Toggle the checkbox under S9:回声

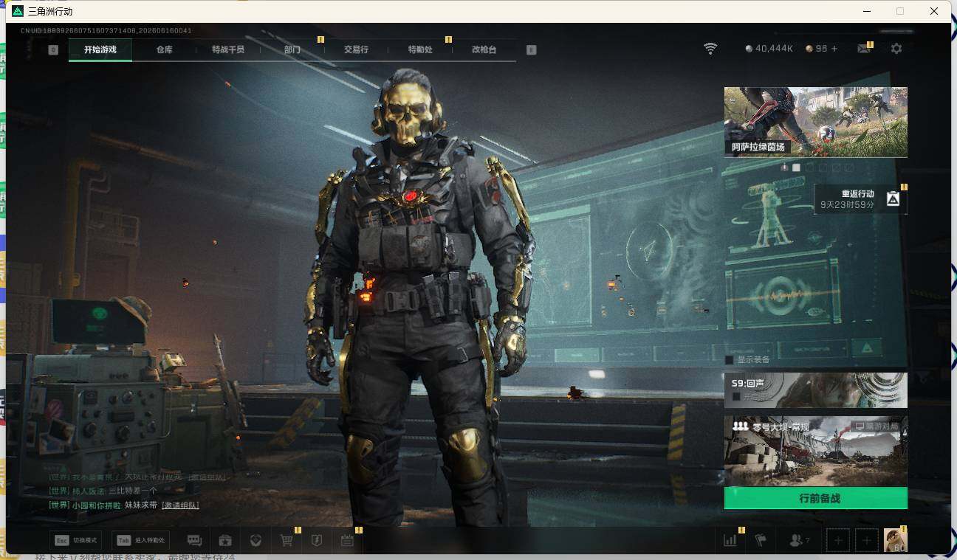735,397
